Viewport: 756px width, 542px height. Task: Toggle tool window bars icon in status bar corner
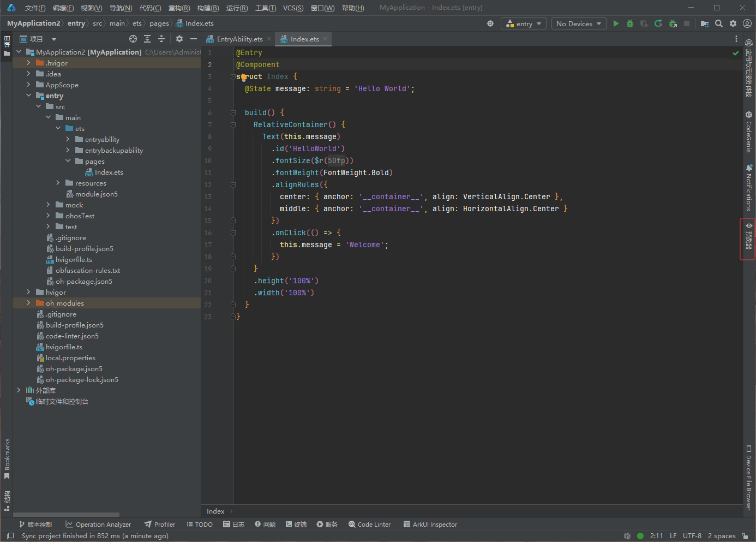pyautogui.click(x=10, y=536)
